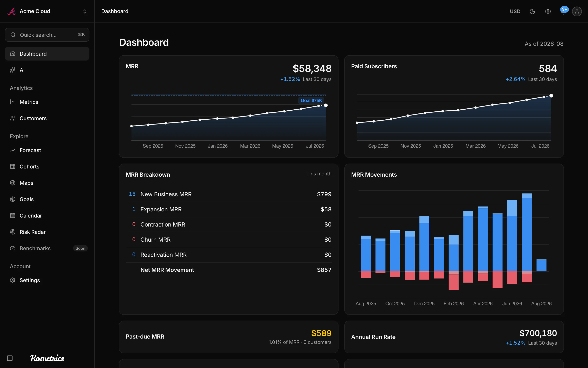588x368 pixels.
Task: Click the Net MRR Movement row
Action: (x=228, y=270)
